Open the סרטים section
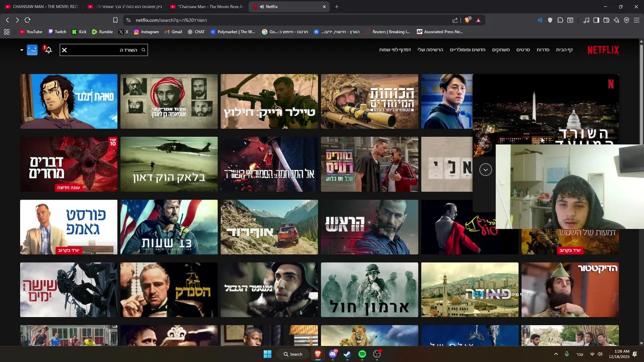This screenshot has height=362, width=644. point(523,50)
